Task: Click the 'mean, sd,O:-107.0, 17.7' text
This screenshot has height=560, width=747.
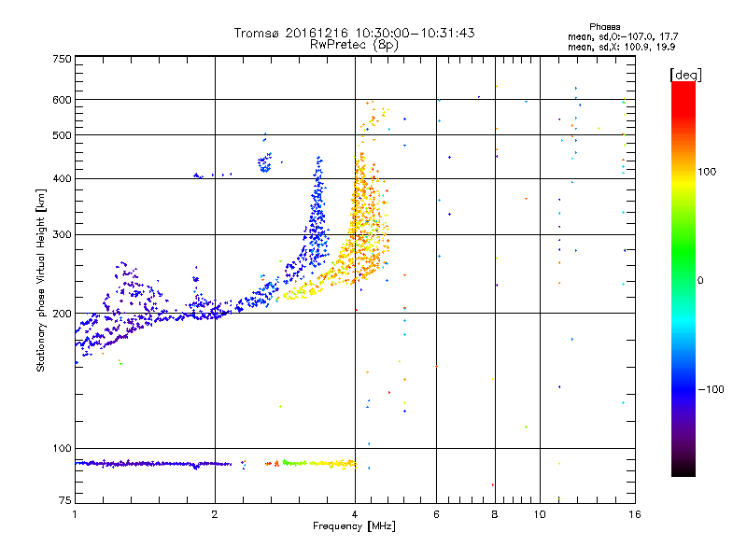Action: tap(623, 36)
